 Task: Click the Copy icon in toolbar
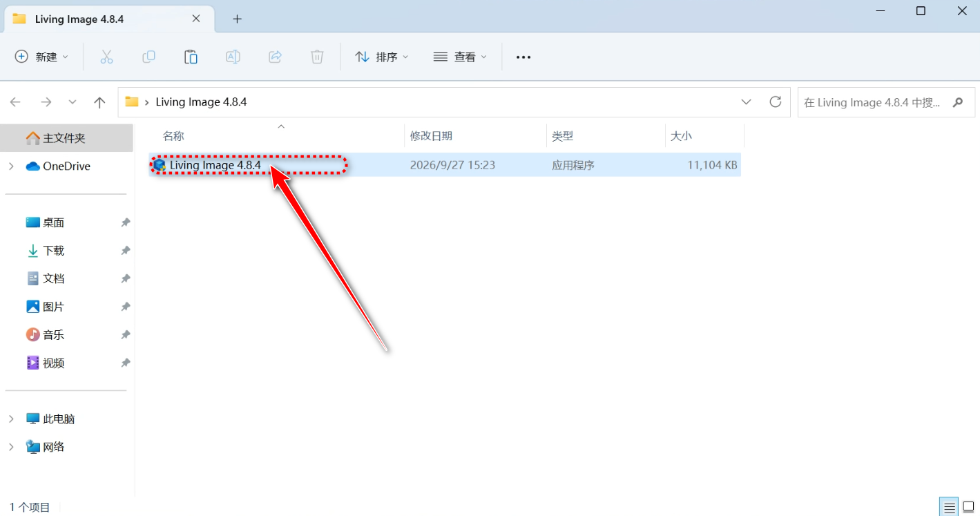(x=148, y=57)
